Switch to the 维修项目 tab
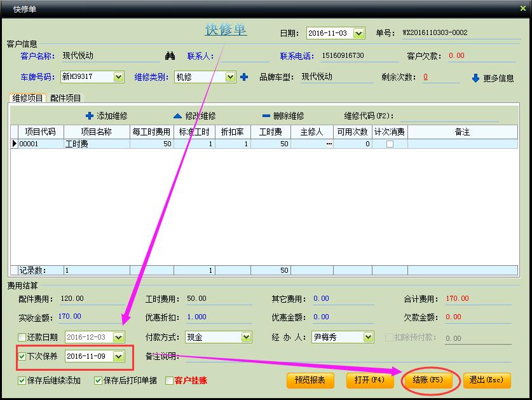This screenshot has height=400, width=532. 27,98
